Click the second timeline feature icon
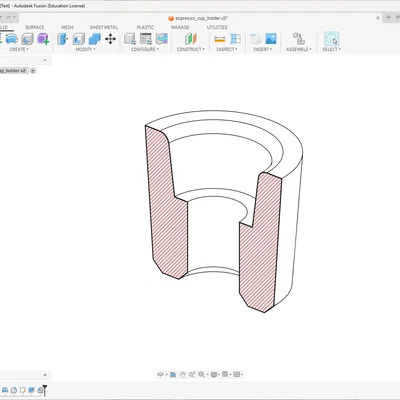 (x=14, y=390)
